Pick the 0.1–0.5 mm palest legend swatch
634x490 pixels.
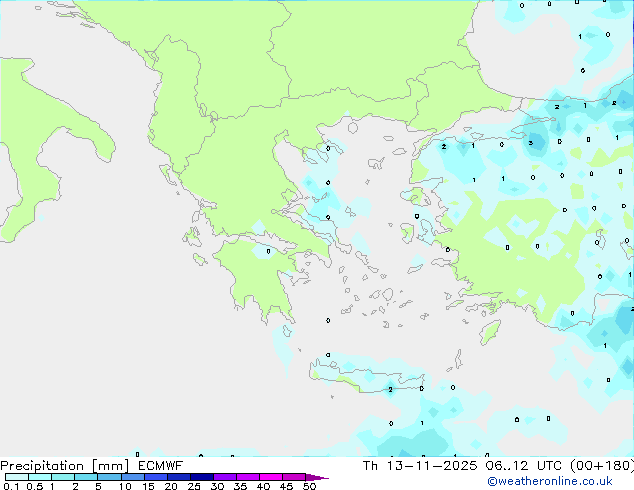(x=17, y=477)
